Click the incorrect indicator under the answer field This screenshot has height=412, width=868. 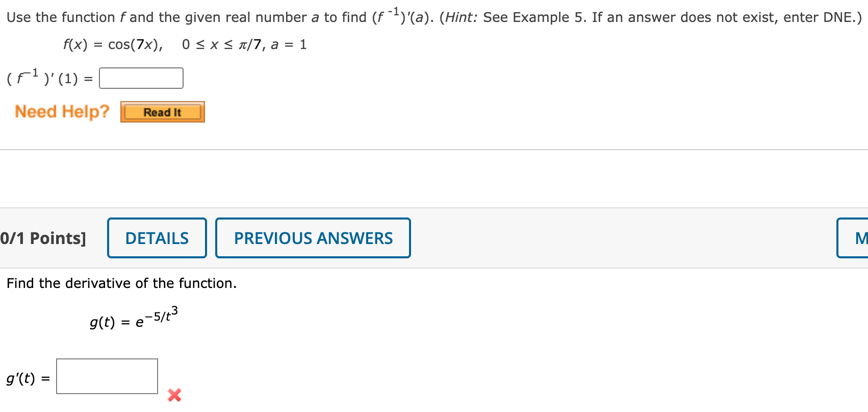pos(174,395)
